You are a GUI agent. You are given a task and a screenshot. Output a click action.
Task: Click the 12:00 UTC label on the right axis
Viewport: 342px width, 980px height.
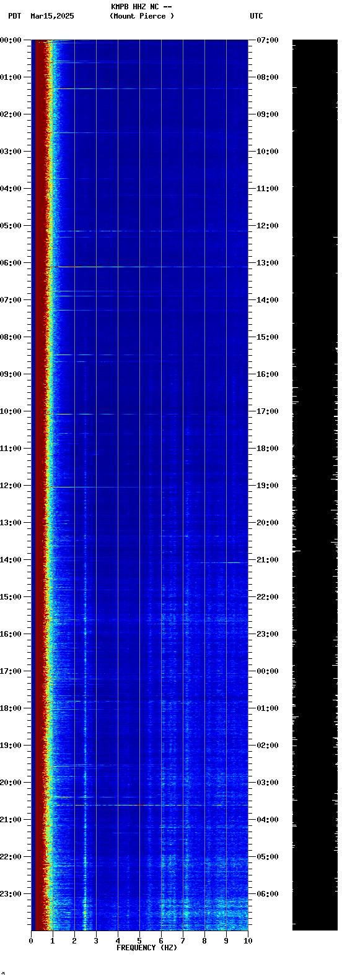point(268,226)
